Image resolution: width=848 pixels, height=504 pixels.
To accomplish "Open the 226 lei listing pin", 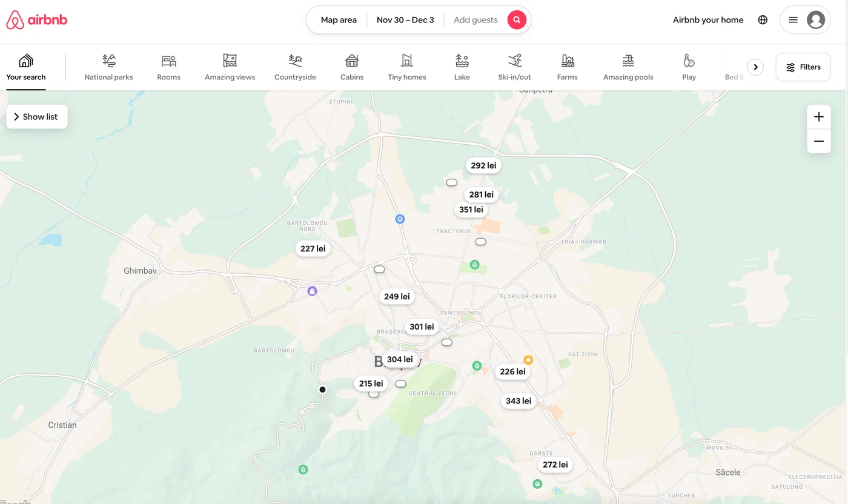I will point(512,371).
